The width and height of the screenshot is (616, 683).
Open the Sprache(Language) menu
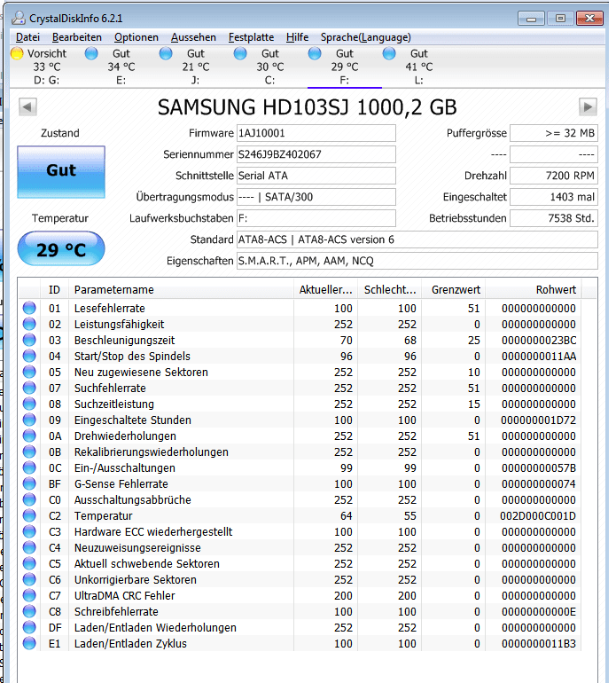point(366,37)
